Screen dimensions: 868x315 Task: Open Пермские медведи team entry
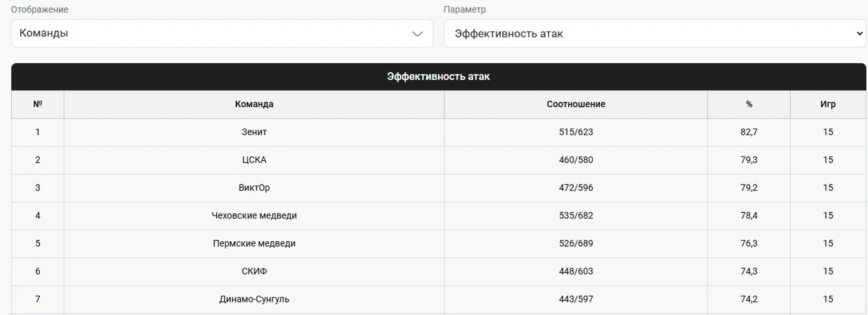coord(254,244)
